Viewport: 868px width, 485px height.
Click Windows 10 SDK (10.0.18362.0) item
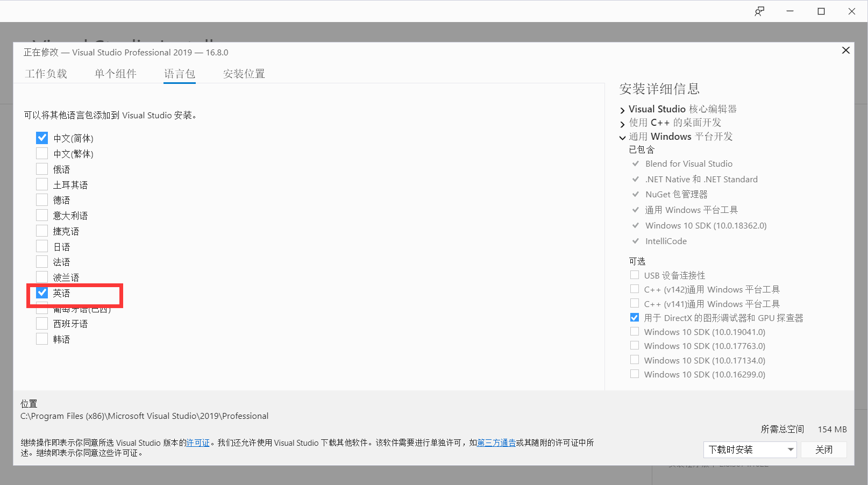tap(706, 225)
